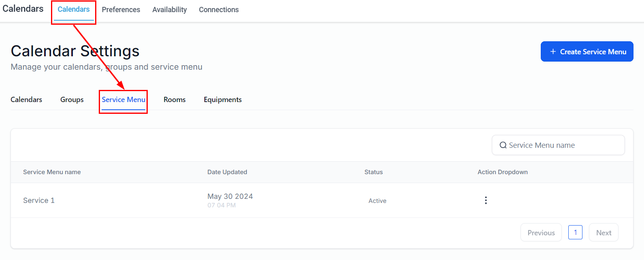Switch to the Availability top tab

(x=170, y=10)
